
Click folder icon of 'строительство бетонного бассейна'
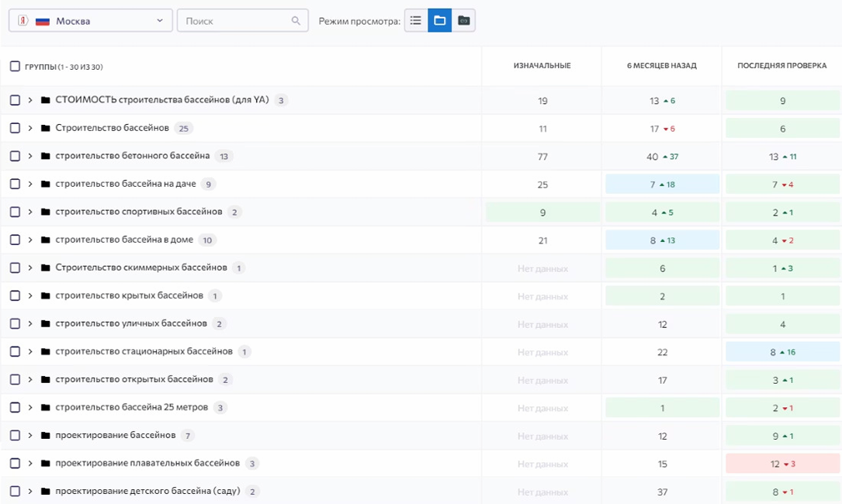click(x=46, y=156)
